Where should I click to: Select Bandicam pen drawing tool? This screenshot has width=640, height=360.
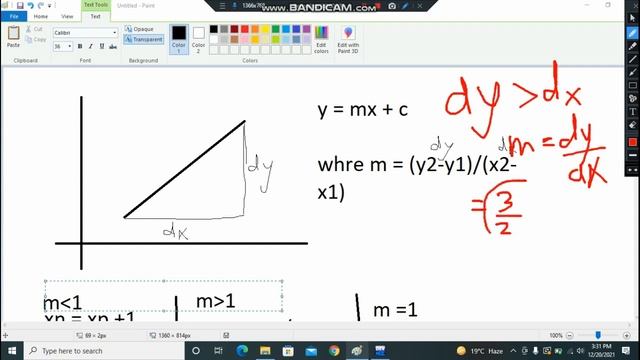click(633, 33)
